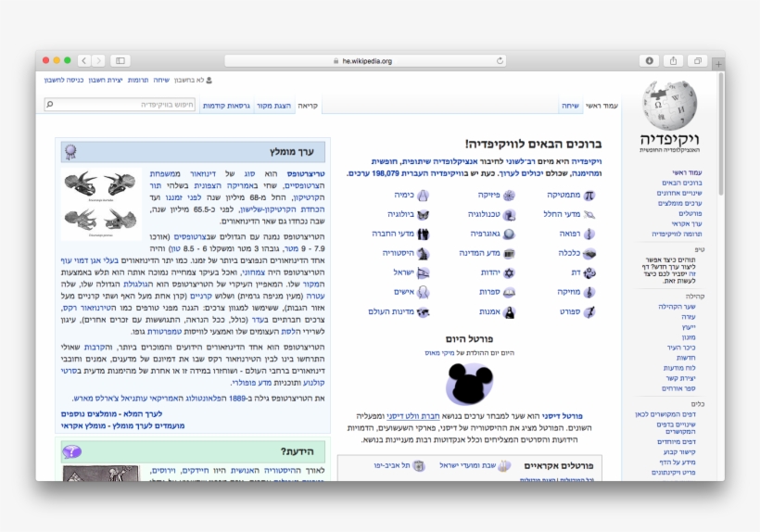The width and height of the screenshot is (760, 532).
Task: Click the דפים מיוחדים sidebar link
Action: click(x=677, y=441)
